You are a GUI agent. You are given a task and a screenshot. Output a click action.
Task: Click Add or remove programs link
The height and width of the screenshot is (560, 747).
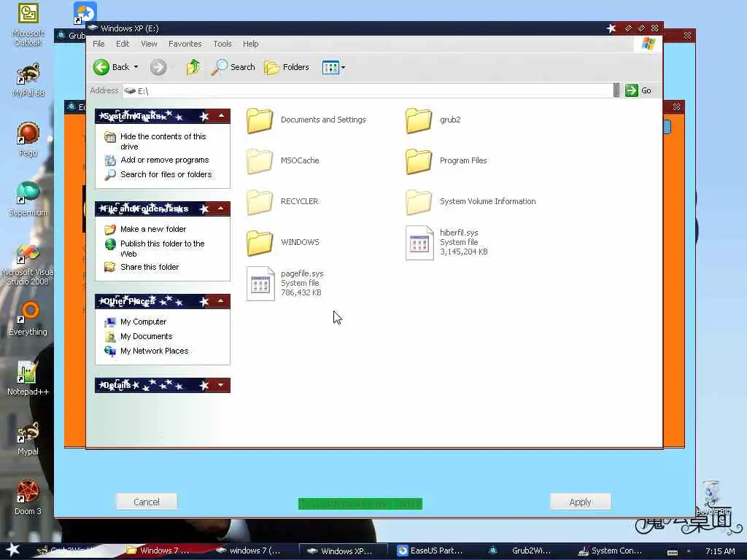(x=164, y=160)
